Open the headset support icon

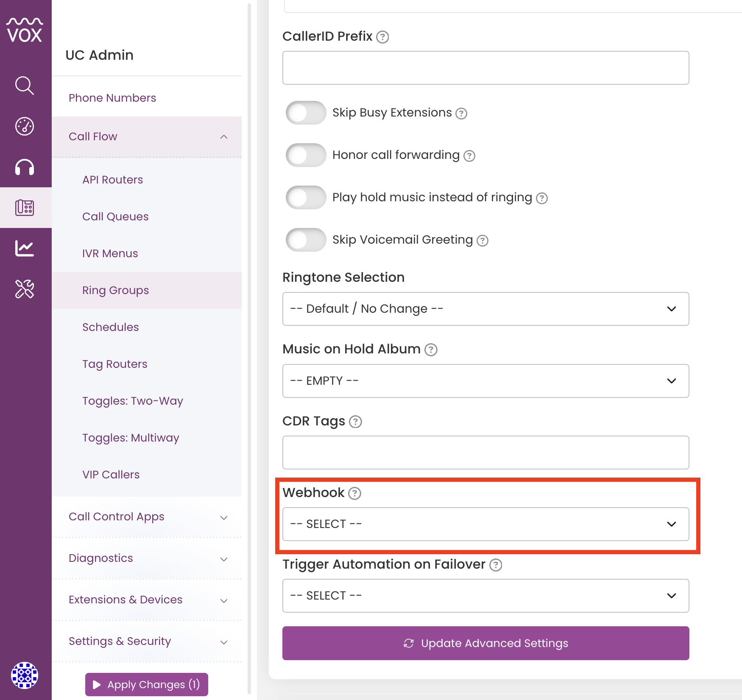25,167
